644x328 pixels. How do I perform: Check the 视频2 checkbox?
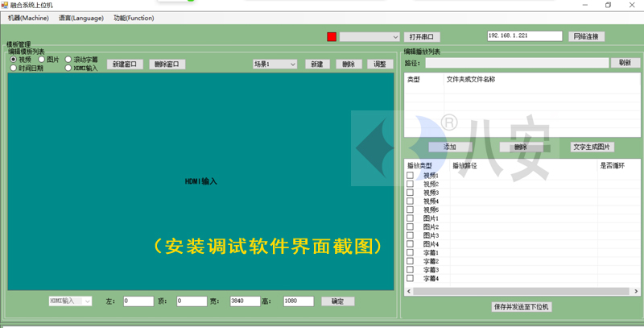coord(410,184)
